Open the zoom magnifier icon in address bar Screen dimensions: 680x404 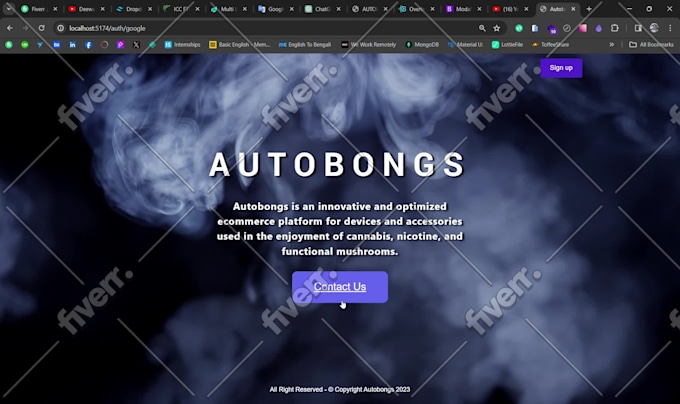(x=482, y=28)
